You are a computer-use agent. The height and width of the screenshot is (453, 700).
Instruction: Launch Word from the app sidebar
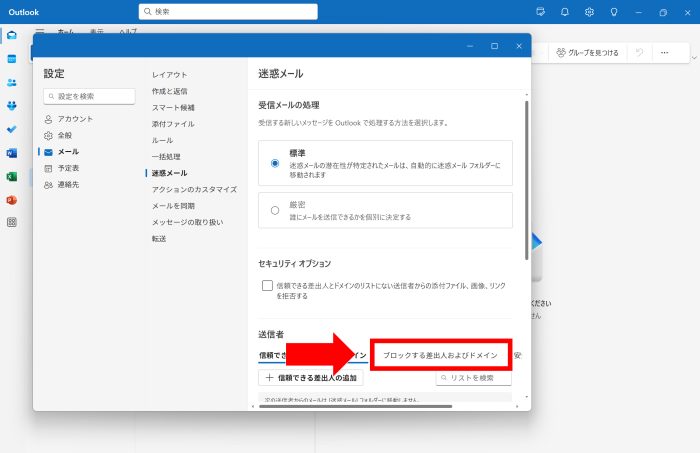[12, 153]
